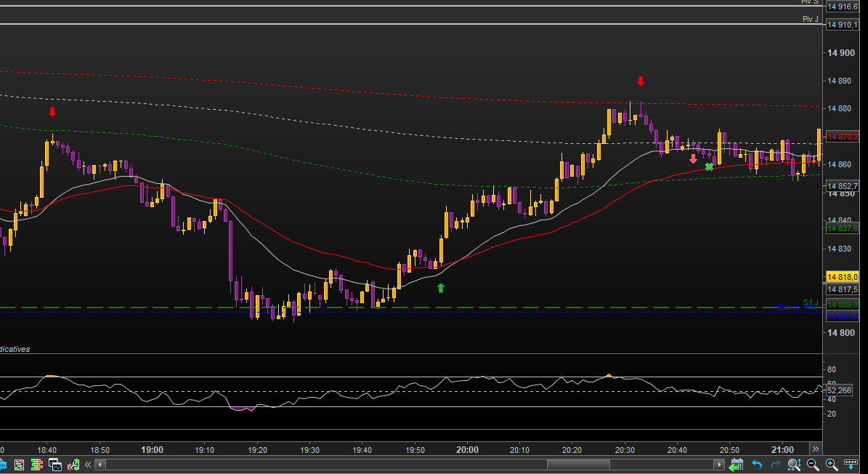
Task: Click the red down arrow signal near 18:40
Action: click(x=52, y=112)
